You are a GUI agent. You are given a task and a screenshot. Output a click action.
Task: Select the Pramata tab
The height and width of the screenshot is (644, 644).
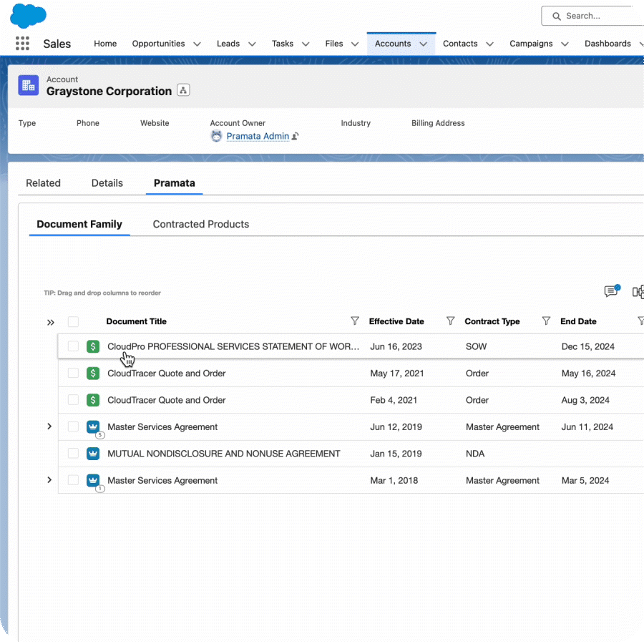(x=175, y=182)
